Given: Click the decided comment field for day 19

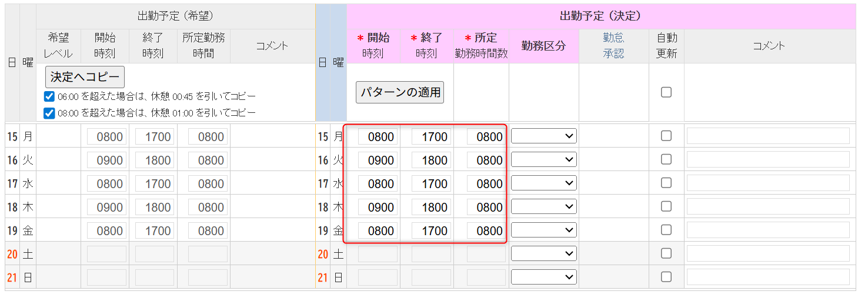Looking at the screenshot, I should (768, 230).
